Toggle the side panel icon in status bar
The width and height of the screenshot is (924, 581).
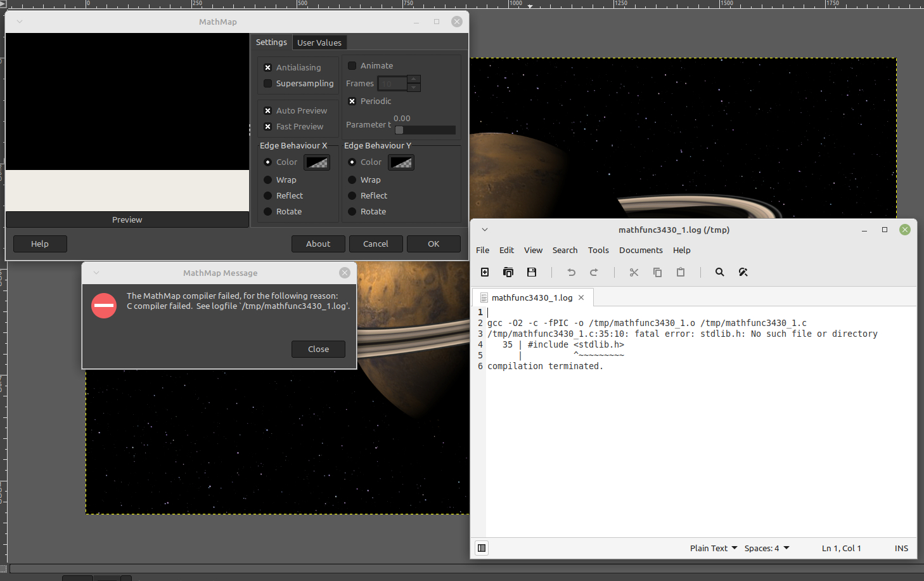(x=482, y=548)
